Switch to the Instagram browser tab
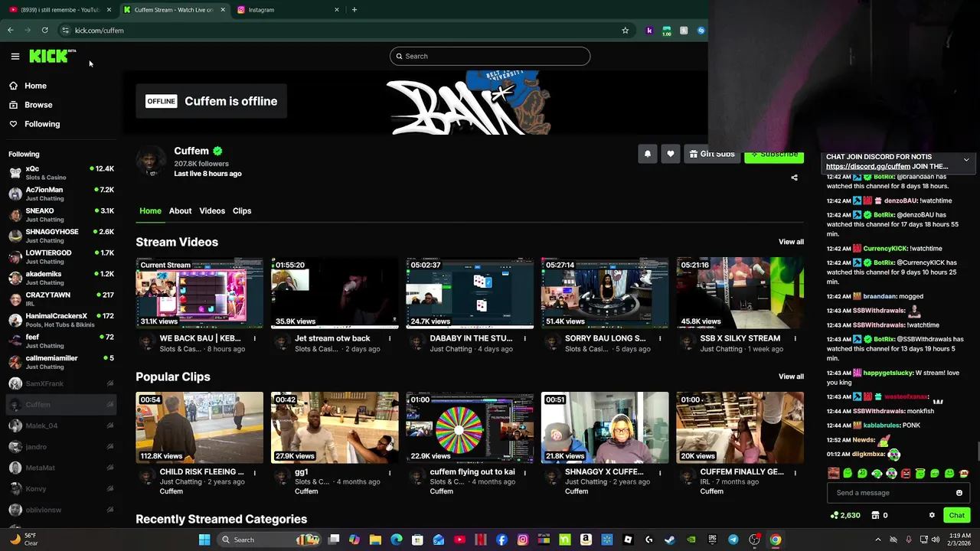The width and height of the screenshot is (980, 551). tap(288, 10)
